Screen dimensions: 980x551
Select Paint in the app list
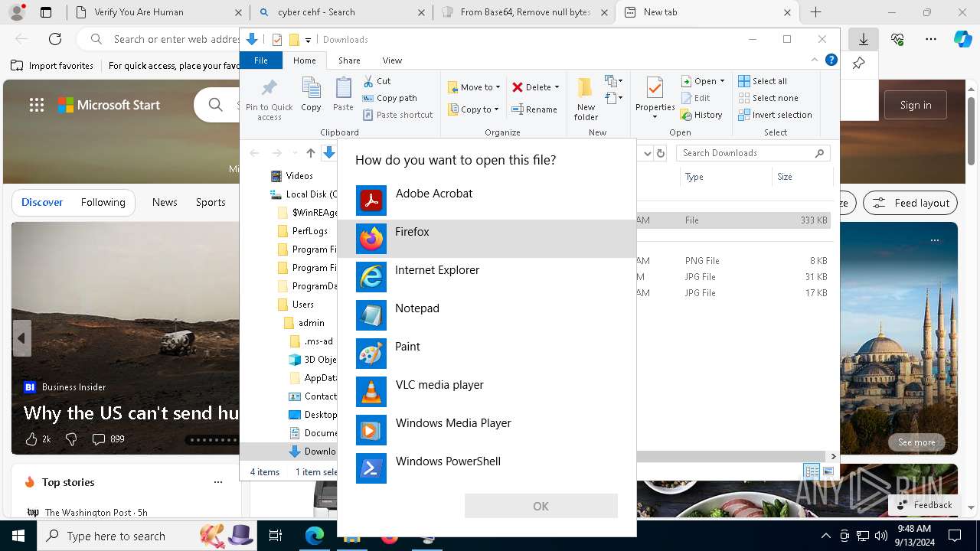tap(486, 354)
